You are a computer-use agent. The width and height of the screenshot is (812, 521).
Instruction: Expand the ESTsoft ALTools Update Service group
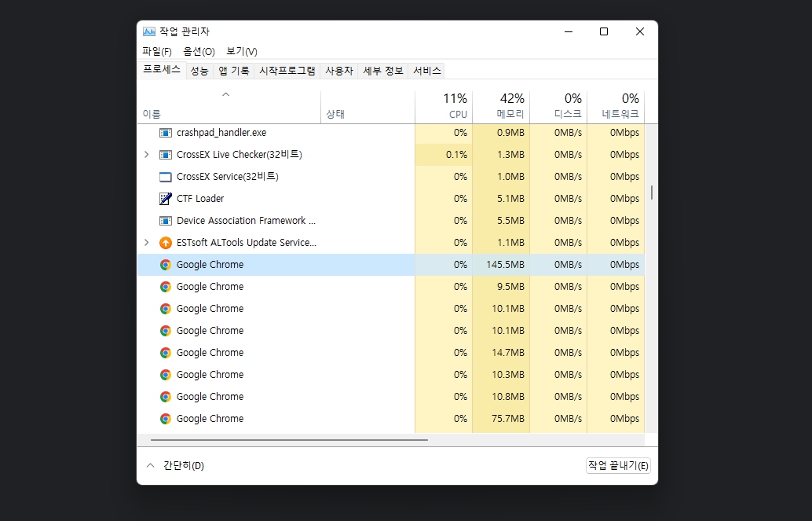pos(146,243)
